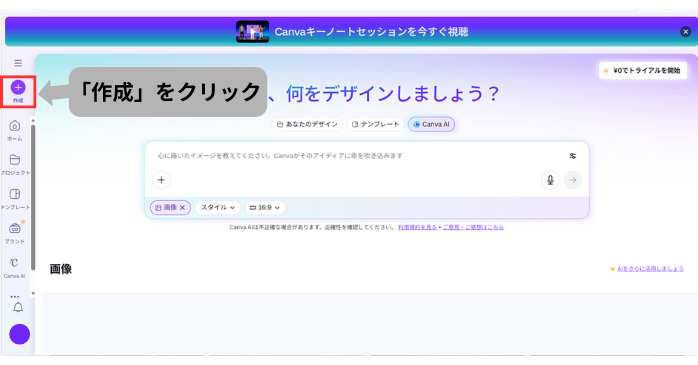698x365 pixels.
Task: Select the Canva AI tab
Action: 431,124
